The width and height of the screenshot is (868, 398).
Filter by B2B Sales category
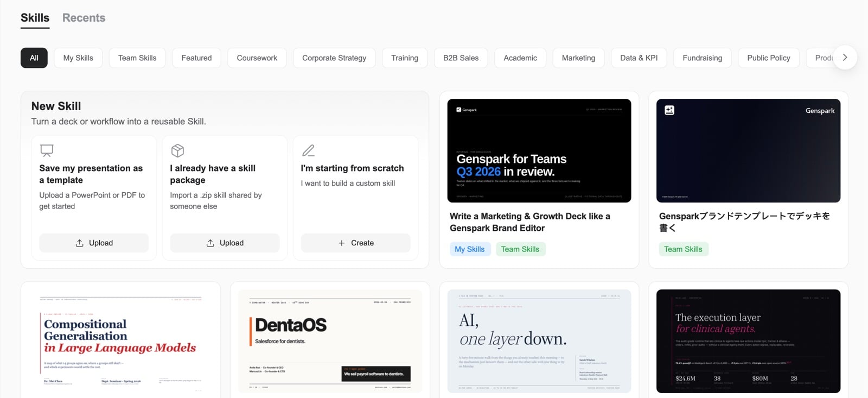(x=461, y=58)
